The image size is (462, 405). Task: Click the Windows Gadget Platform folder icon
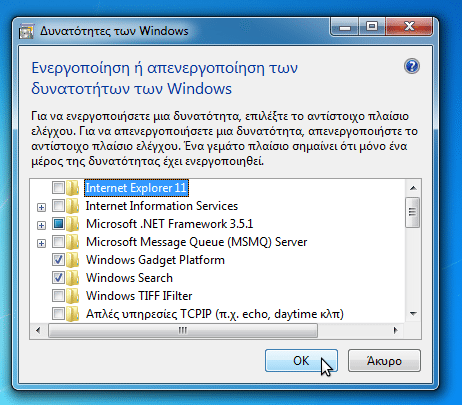72,260
